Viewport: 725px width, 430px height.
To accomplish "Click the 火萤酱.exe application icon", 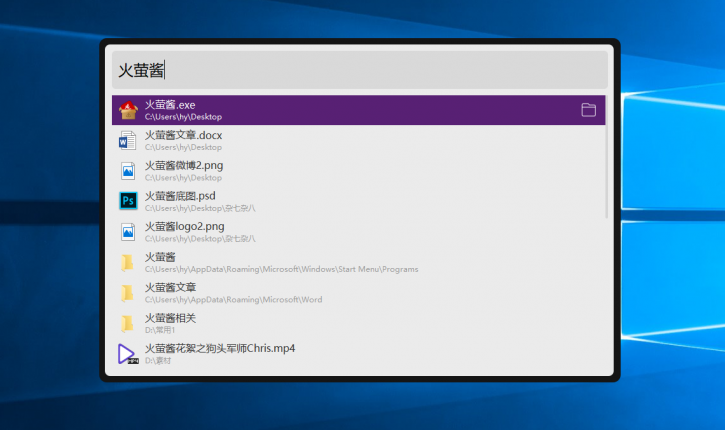I will [x=128, y=110].
